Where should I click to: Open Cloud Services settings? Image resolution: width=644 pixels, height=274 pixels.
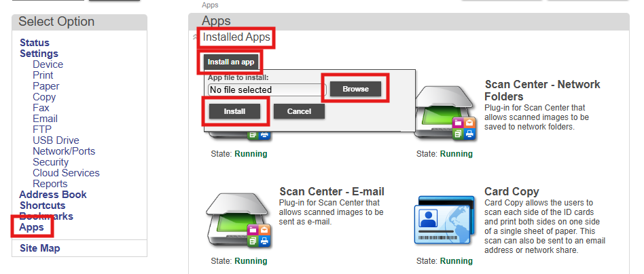(x=66, y=173)
